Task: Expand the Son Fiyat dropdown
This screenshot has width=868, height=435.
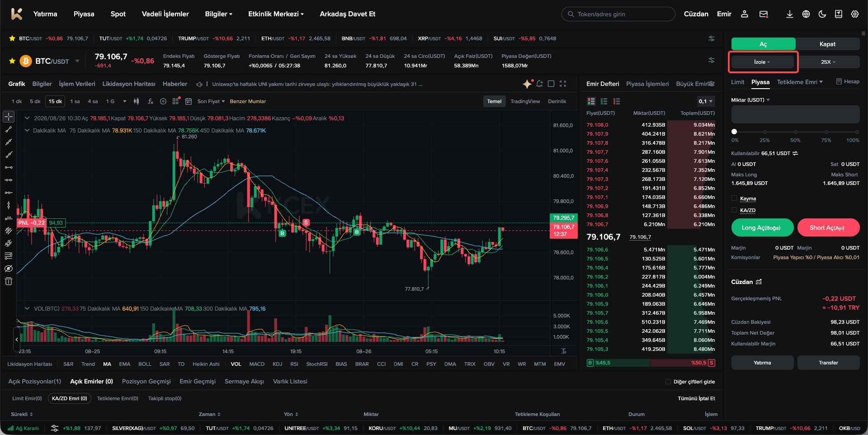Action: pyautogui.click(x=211, y=101)
